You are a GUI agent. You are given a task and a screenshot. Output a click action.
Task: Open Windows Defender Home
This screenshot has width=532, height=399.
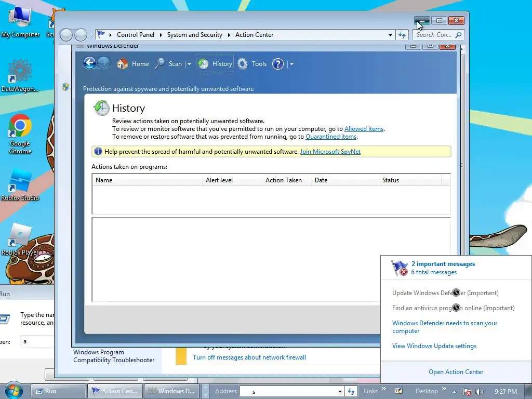[x=132, y=64]
